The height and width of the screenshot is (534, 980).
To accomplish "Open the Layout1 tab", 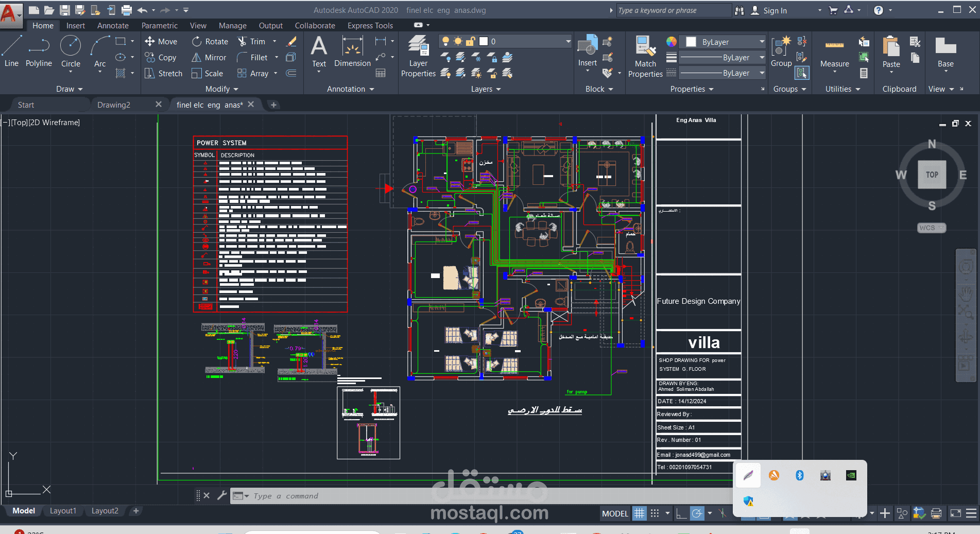I will click(63, 510).
